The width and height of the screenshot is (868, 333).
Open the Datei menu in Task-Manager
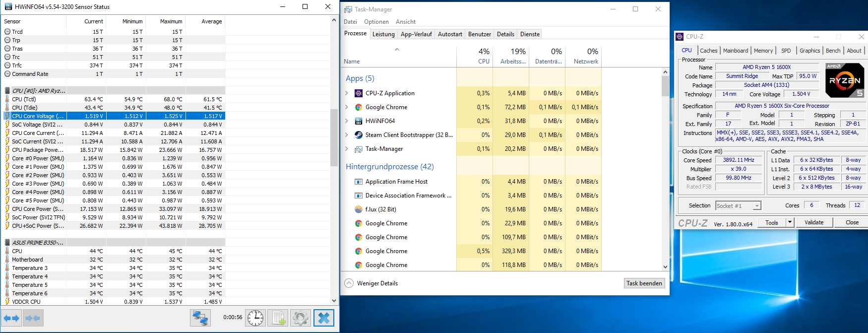[350, 22]
